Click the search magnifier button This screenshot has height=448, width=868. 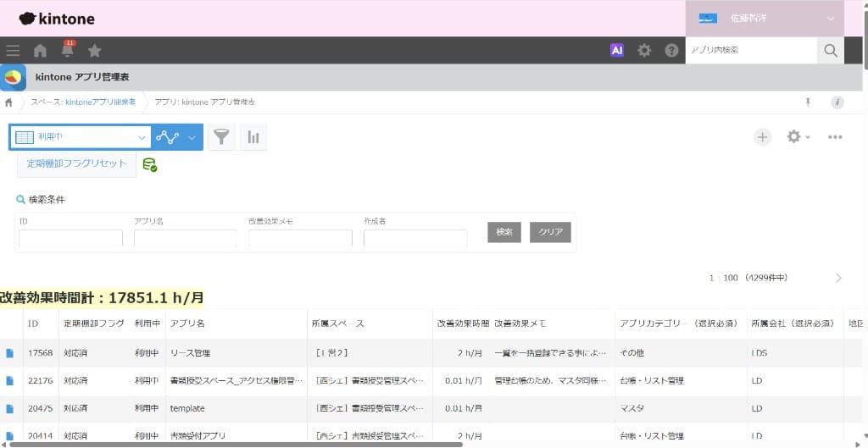tap(831, 50)
